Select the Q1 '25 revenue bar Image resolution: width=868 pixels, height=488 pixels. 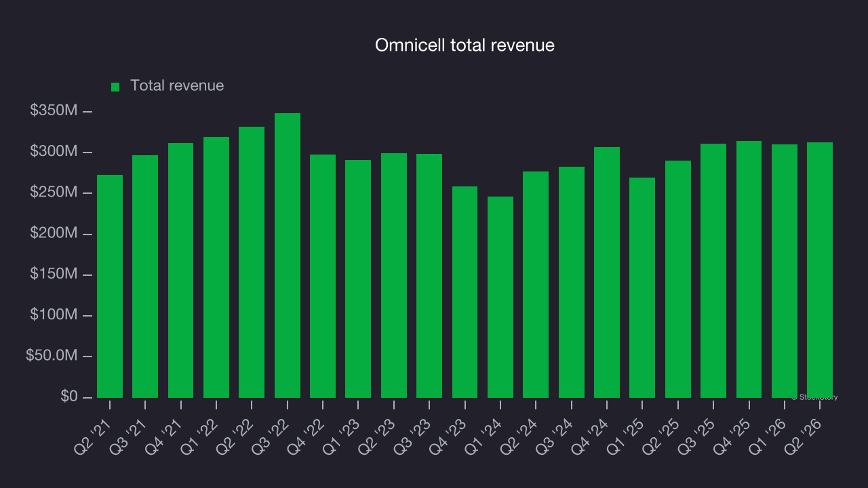click(x=642, y=287)
